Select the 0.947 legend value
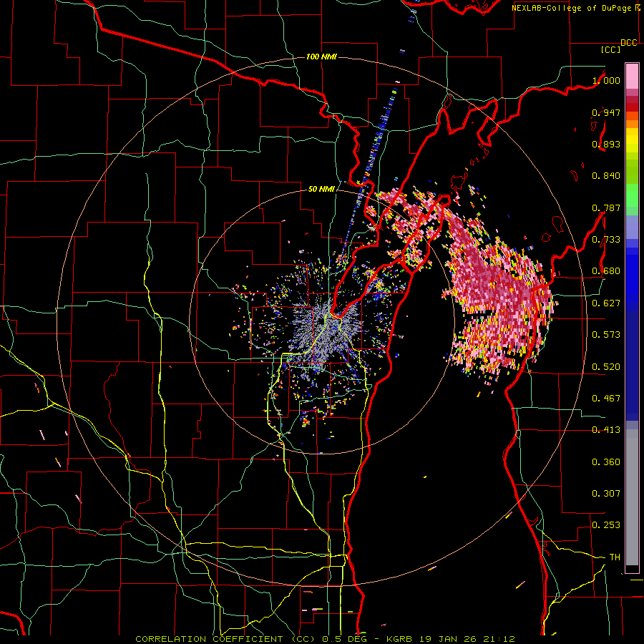The height and width of the screenshot is (644, 644). pyautogui.click(x=606, y=112)
